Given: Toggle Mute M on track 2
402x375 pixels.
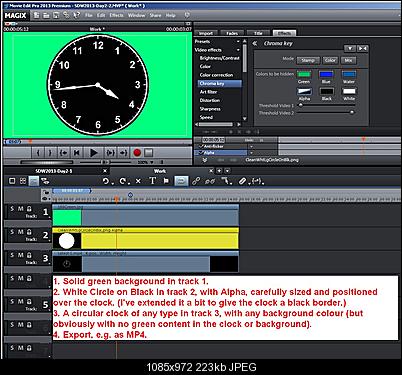Looking at the screenshot, I should [21, 232].
